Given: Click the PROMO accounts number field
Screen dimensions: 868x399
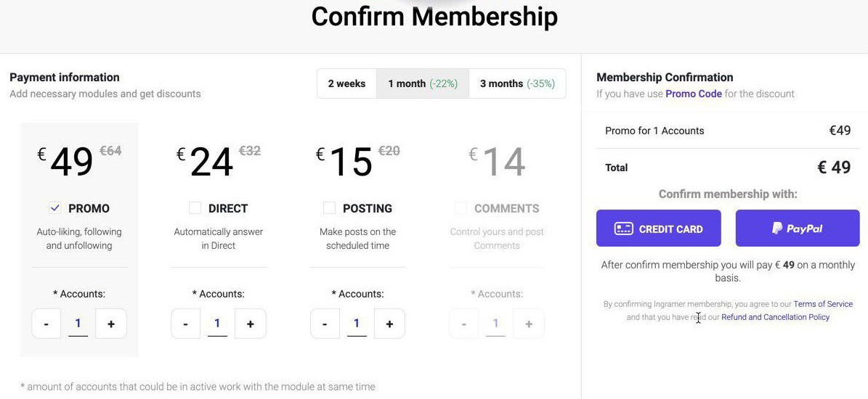Looking at the screenshot, I should tap(78, 324).
